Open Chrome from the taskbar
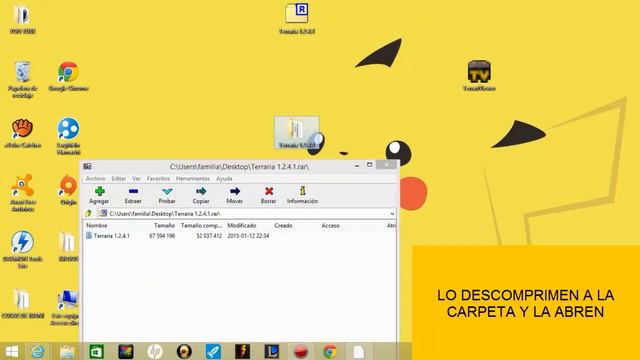This screenshot has height=360, width=640. 330,351
